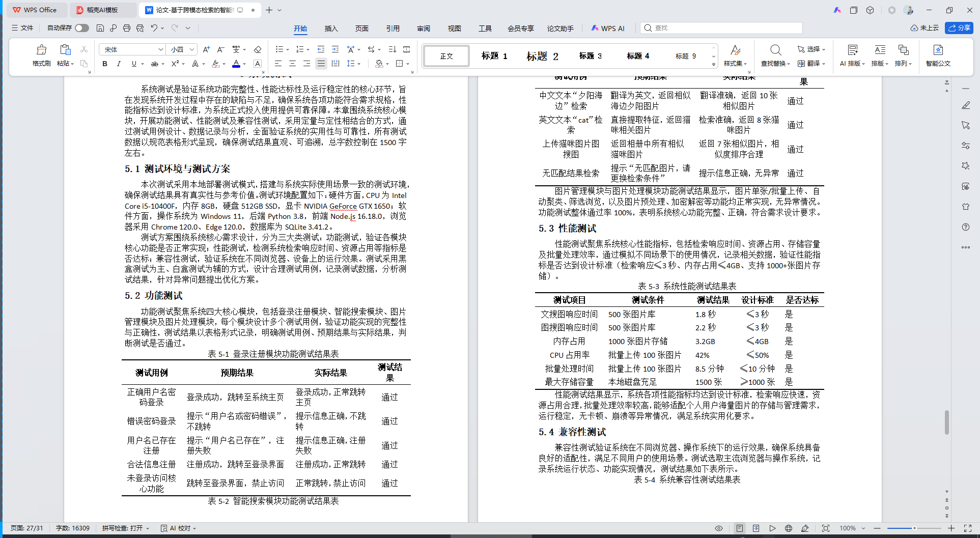Image resolution: width=980 pixels, height=538 pixels.
Task: Click the Redo arrow icon
Action: coord(175,28)
